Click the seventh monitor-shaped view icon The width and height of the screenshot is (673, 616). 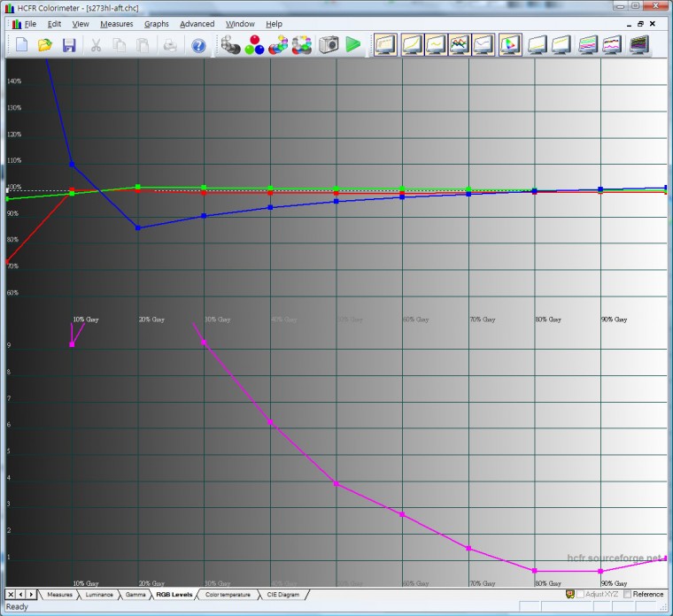[537, 44]
